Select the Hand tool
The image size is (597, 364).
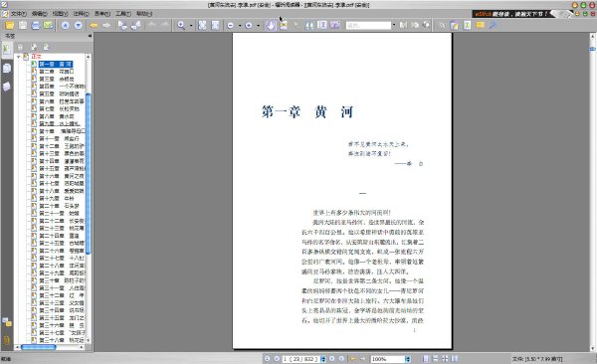click(271, 26)
